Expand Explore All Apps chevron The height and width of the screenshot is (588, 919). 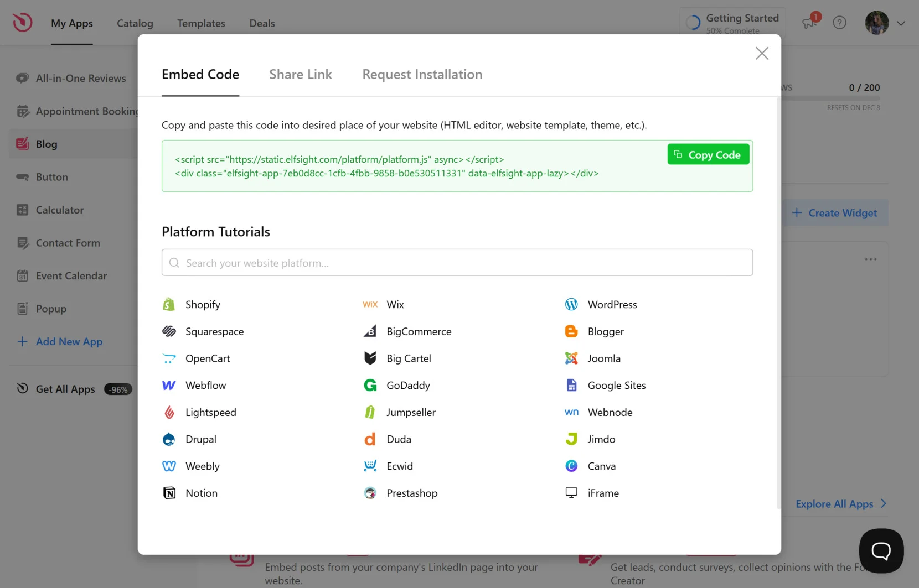coord(884,503)
